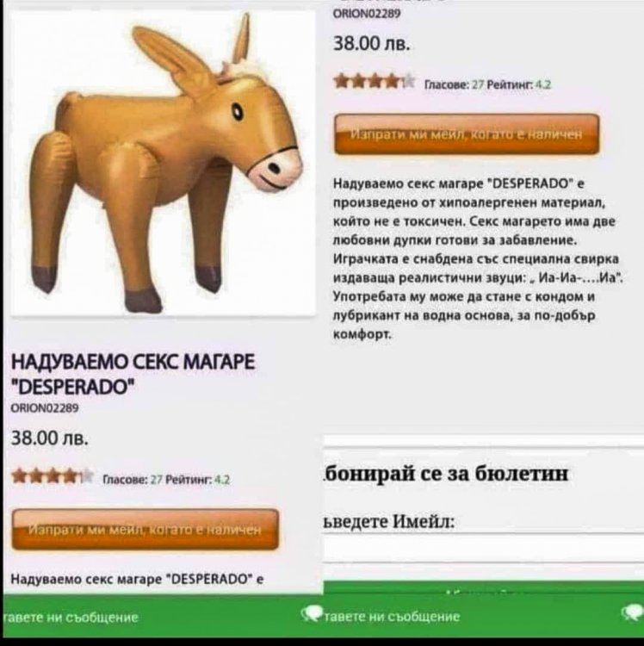Click the last grey star in the upper rating row

[407, 81]
